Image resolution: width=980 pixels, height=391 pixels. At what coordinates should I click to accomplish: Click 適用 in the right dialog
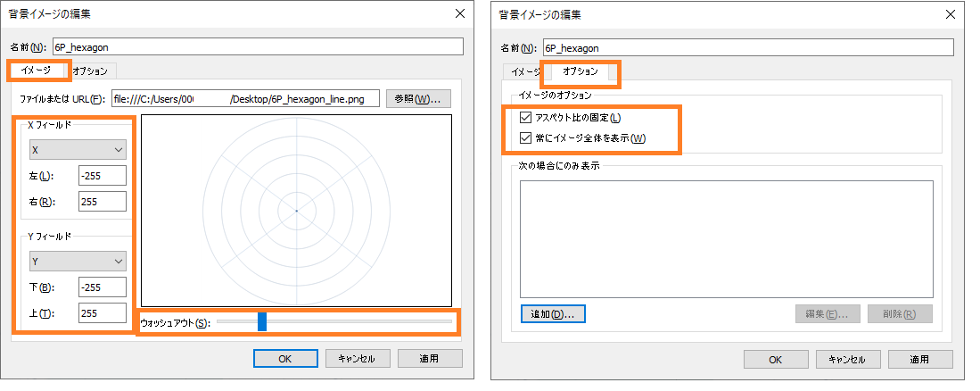[x=920, y=359]
